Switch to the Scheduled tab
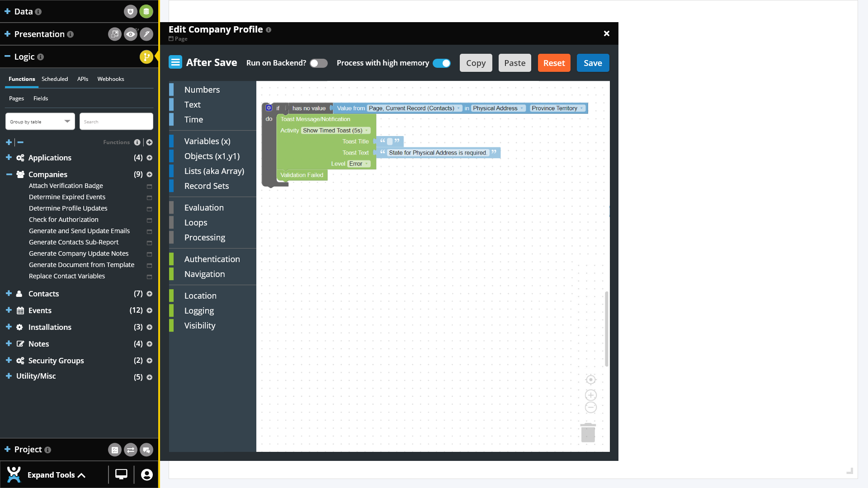This screenshot has width=868, height=488. 55,79
